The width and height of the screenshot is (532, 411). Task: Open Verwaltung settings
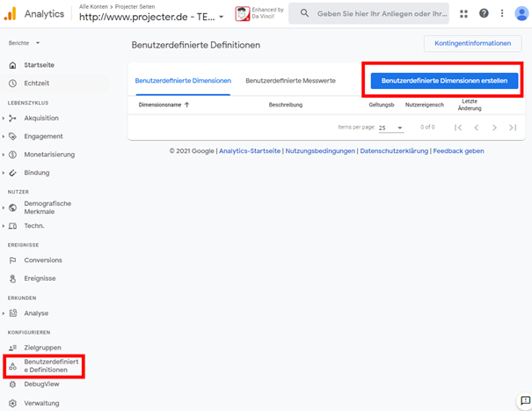point(41,403)
